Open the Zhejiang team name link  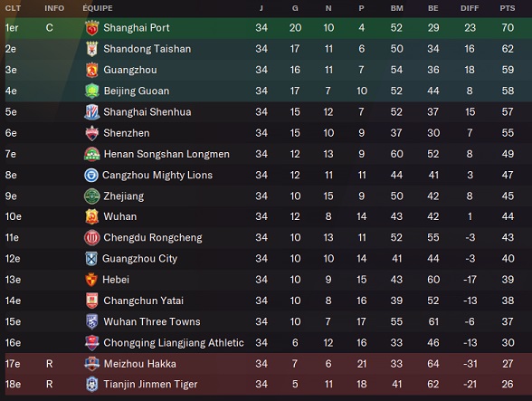point(124,196)
